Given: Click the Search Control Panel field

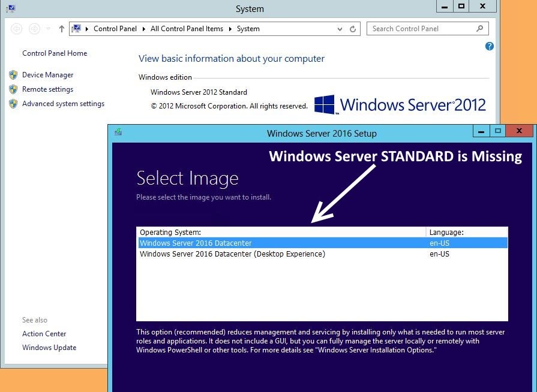Looking at the screenshot, I should (x=420, y=28).
